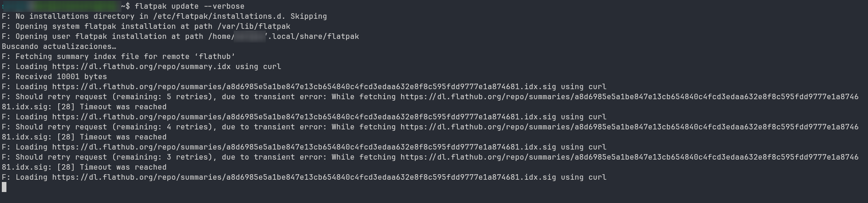Click the terminal cursor block on the last line
Viewport: 868px width, 203px height.
(x=4, y=187)
